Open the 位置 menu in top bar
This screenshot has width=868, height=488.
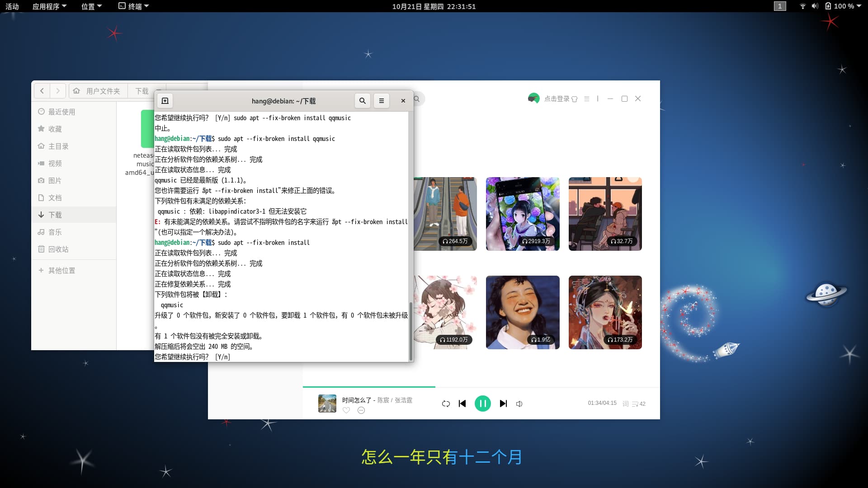[91, 6]
